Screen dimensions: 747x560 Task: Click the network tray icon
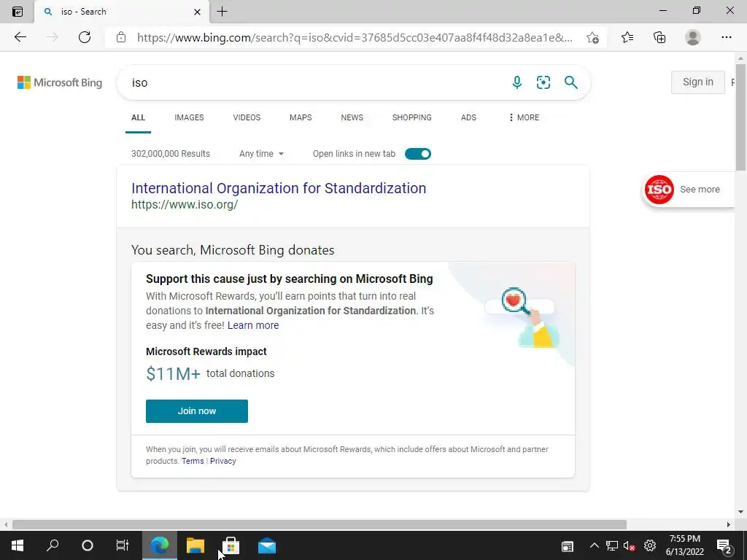[x=612, y=545]
